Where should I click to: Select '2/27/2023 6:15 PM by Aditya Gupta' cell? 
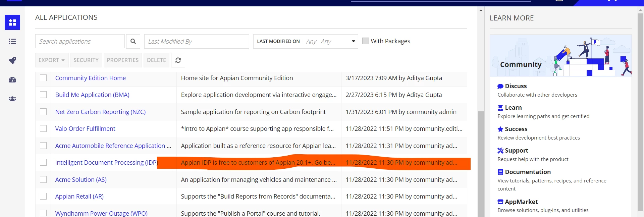(x=394, y=95)
